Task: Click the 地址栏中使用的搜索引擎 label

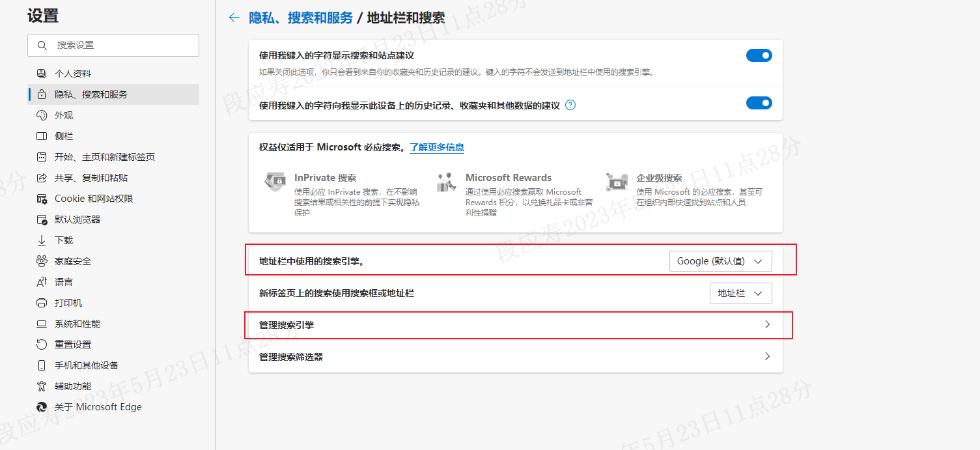Action: (311, 261)
